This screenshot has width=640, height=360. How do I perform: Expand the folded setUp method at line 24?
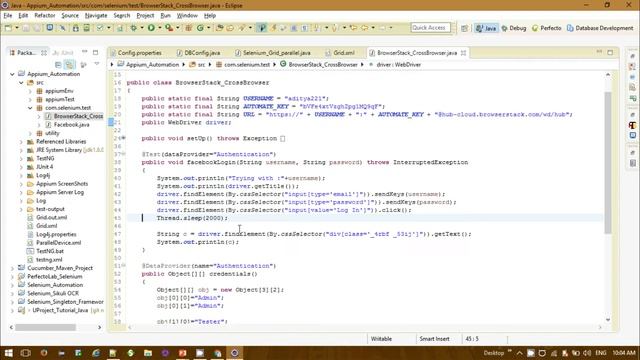[x=123, y=138]
